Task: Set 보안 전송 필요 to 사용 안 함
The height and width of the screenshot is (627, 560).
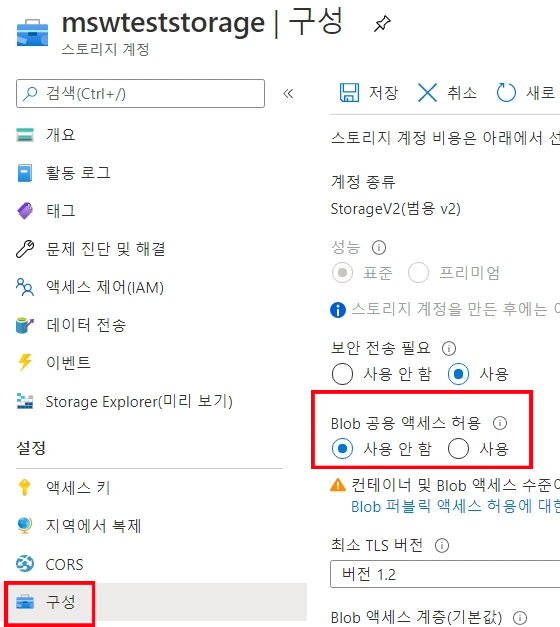Action: pos(342,374)
